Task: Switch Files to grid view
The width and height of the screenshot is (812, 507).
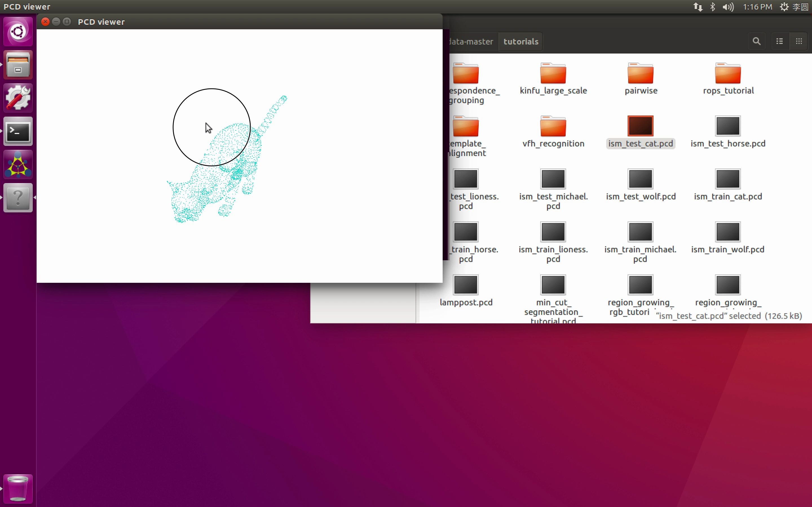Action: pyautogui.click(x=799, y=41)
